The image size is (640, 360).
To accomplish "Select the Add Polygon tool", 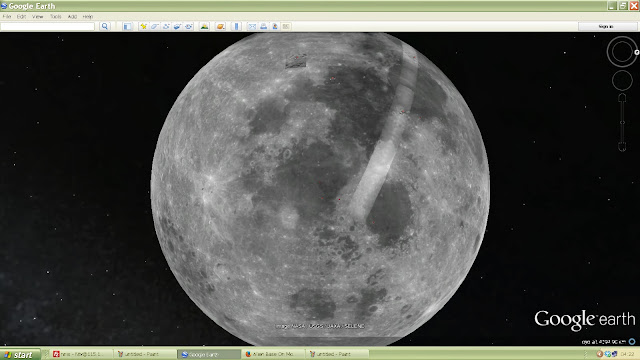I will (x=155, y=27).
